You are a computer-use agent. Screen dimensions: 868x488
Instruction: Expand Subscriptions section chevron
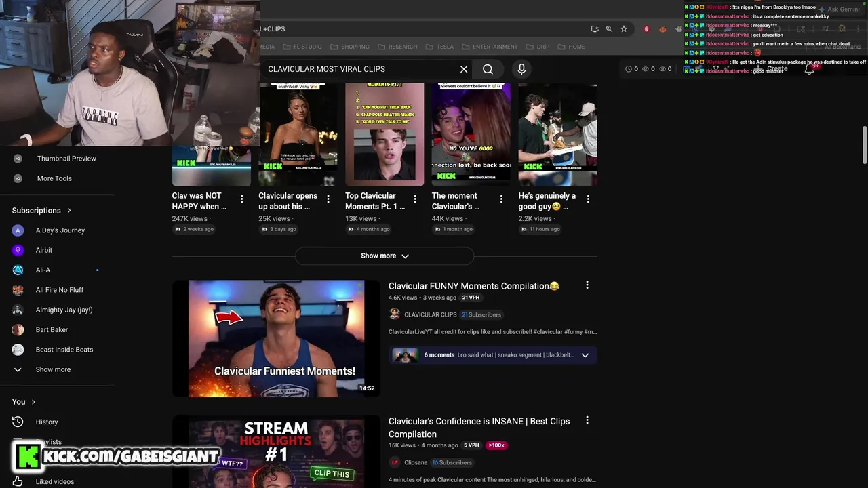(69, 211)
